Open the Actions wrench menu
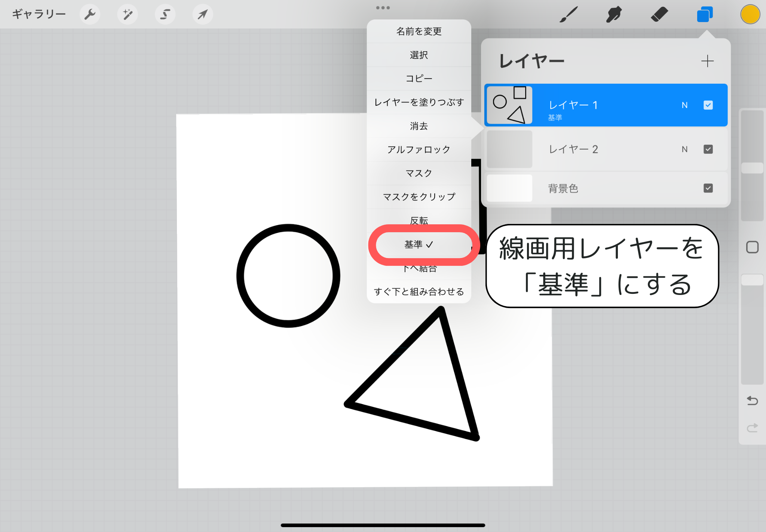 pyautogui.click(x=90, y=15)
